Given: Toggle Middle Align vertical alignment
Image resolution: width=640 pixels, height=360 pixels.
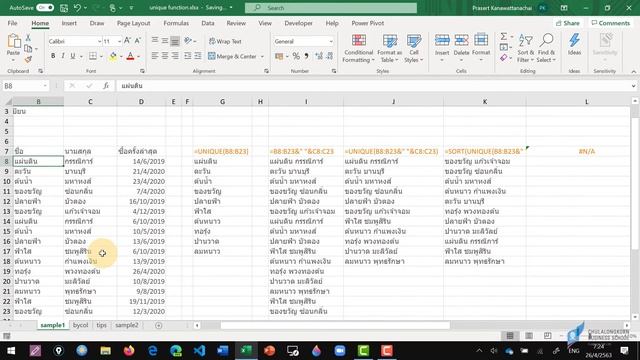Looking at the screenshot, I should pos(165,41).
